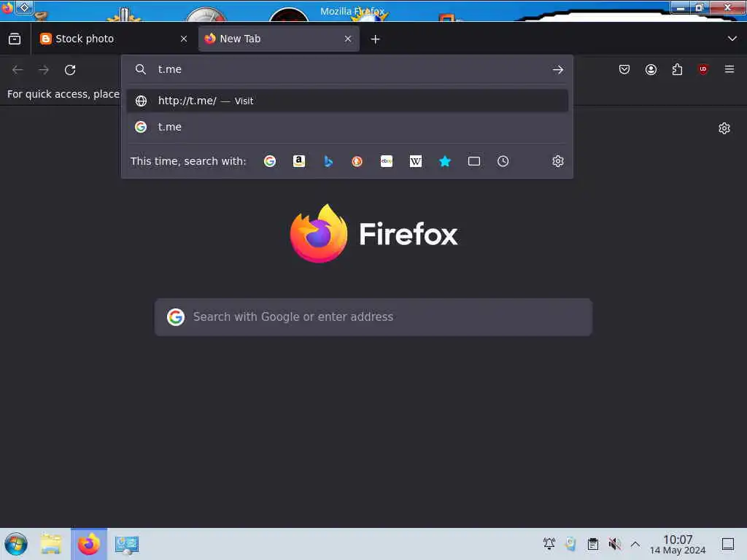
Task: Expand the list all tabs chevron
Action: click(732, 39)
